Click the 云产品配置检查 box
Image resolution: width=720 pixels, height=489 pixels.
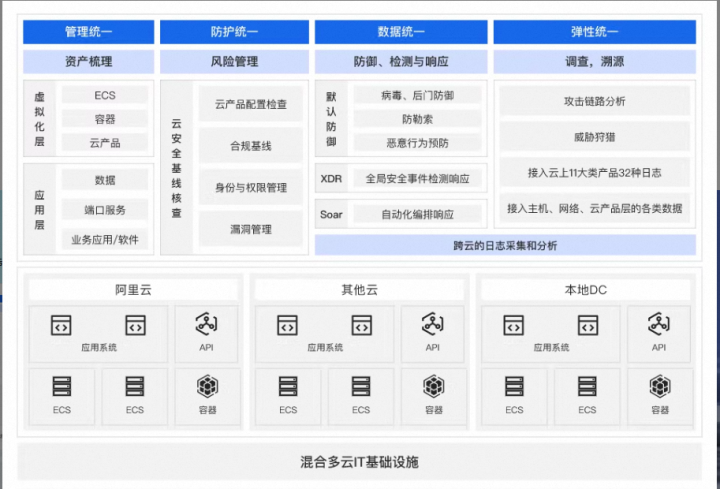[251, 104]
